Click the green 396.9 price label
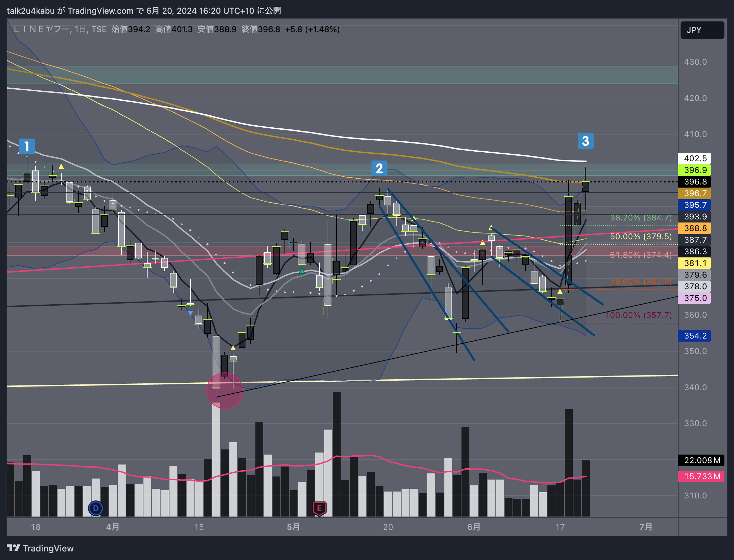 (x=694, y=170)
